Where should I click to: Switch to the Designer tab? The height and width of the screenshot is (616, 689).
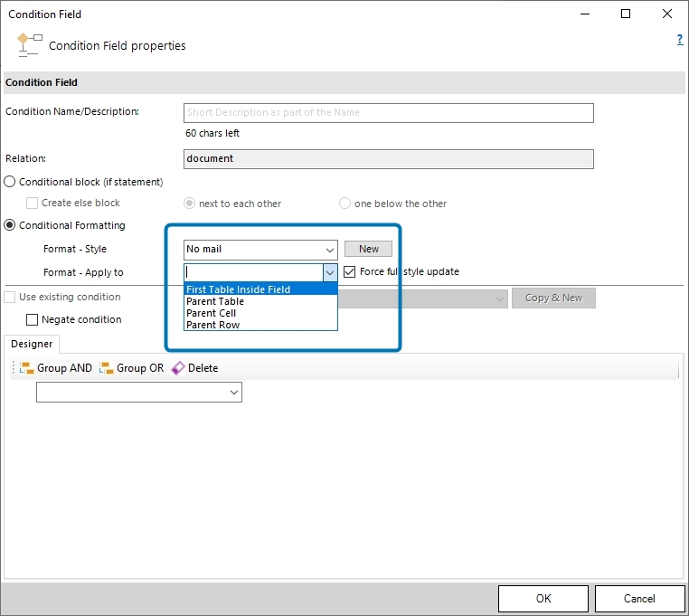tap(32, 344)
